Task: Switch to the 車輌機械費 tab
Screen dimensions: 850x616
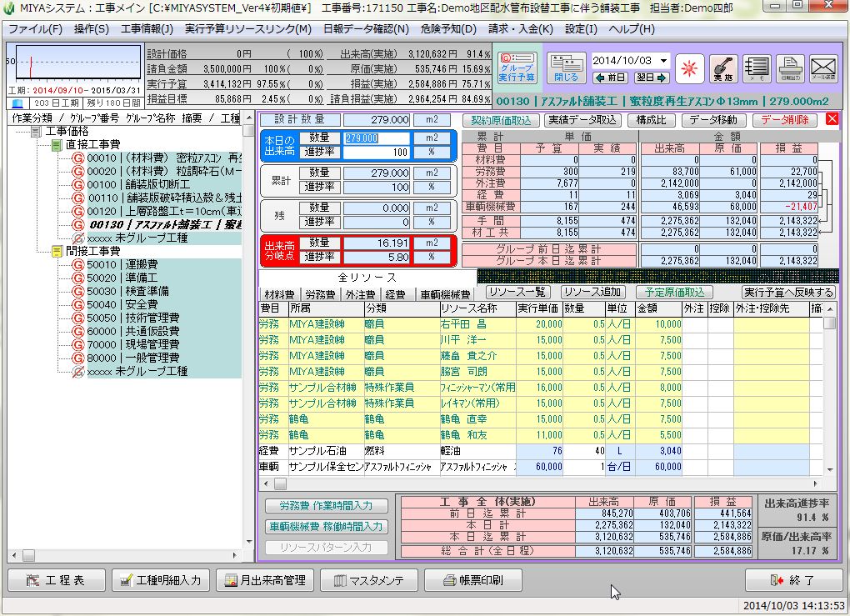Action: [x=444, y=294]
